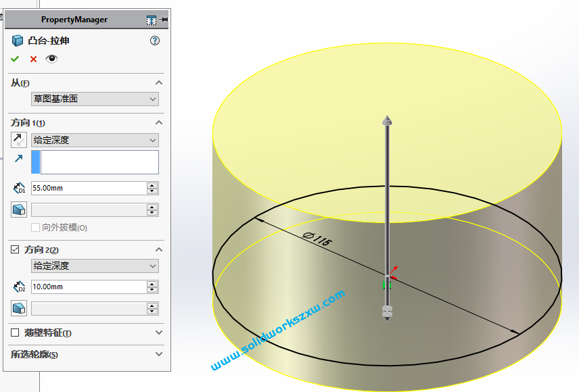This screenshot has width=579, height=392.
Task: Expand the 所选轮廓(S) section
Action: click(158, 353)
